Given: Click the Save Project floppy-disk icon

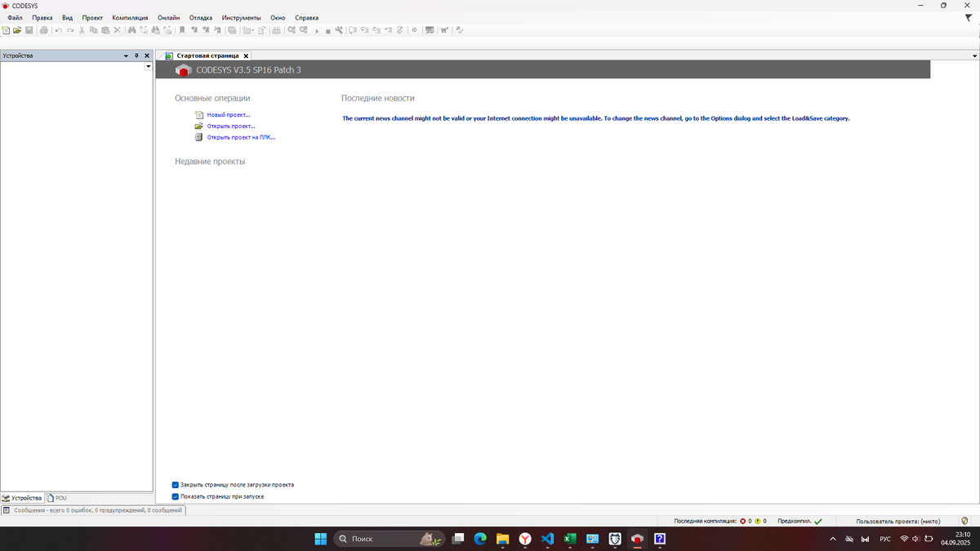Looking at the screenshot, I should coord(29,30).
